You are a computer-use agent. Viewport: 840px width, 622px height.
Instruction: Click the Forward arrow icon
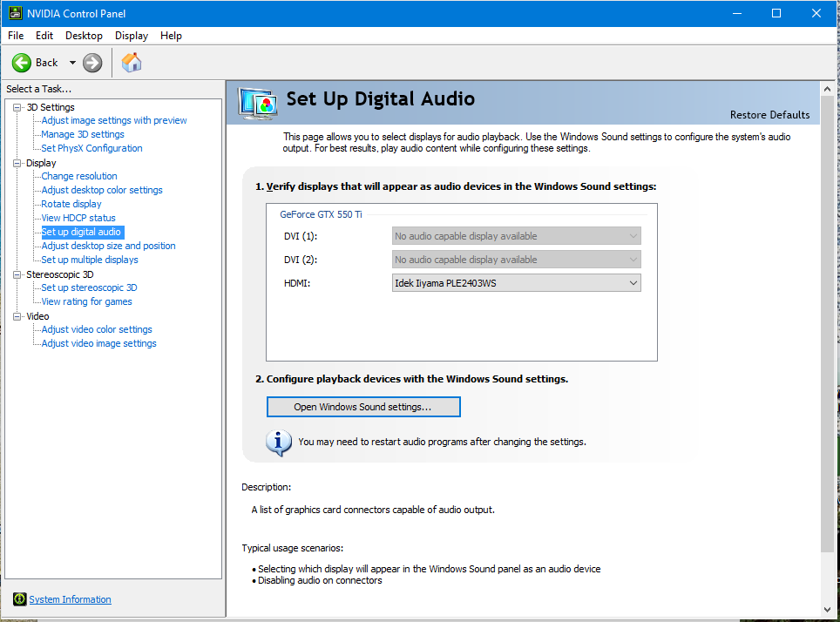point(92,63)
